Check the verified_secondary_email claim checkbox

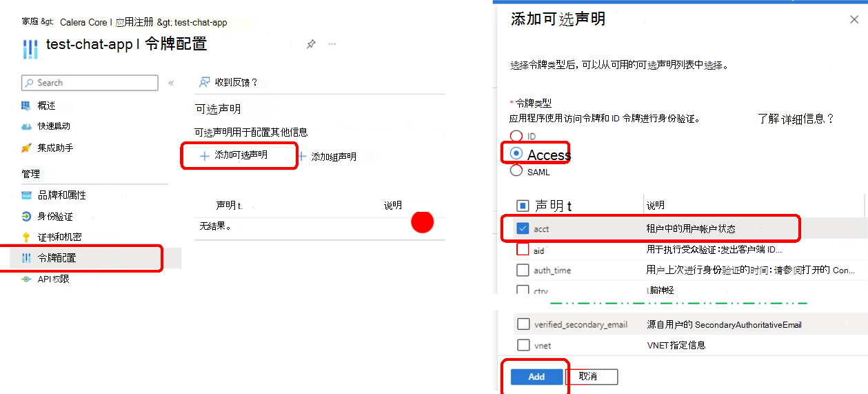coord(523,324)
